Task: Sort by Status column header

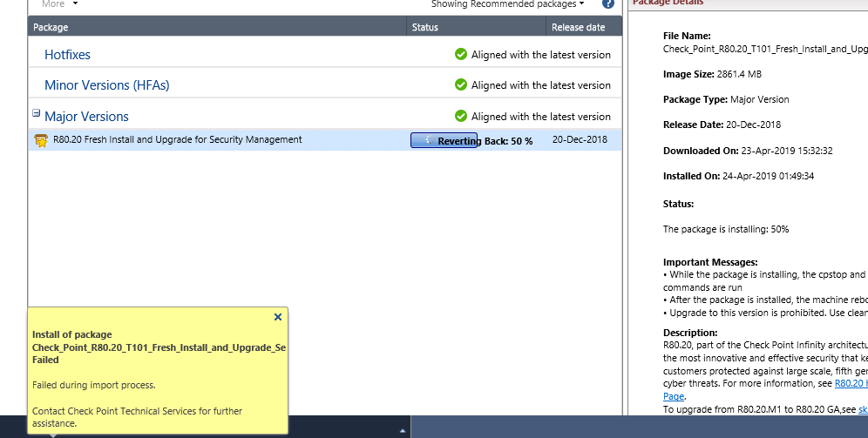Action: tap(476, 27)
